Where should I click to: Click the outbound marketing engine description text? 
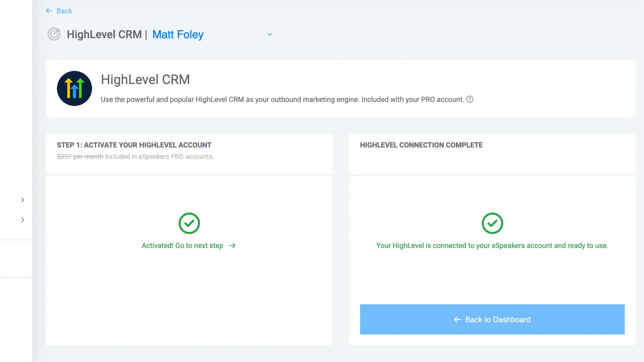pos(282,99)
